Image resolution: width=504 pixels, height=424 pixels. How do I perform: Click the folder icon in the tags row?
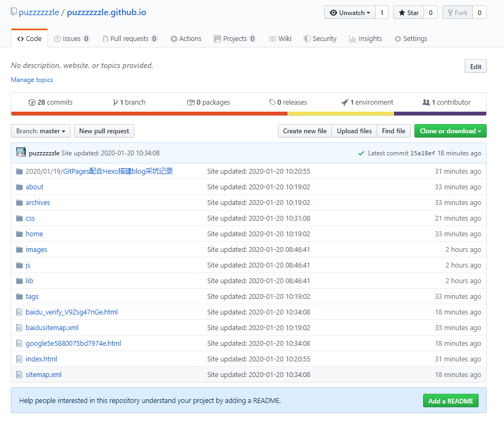click(19, 297)
